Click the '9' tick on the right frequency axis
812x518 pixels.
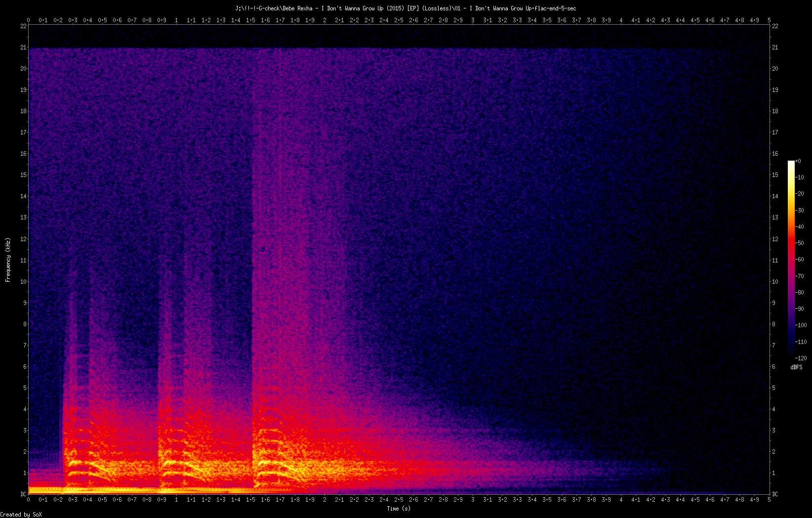pyautogui.click(x=773, y=303)
